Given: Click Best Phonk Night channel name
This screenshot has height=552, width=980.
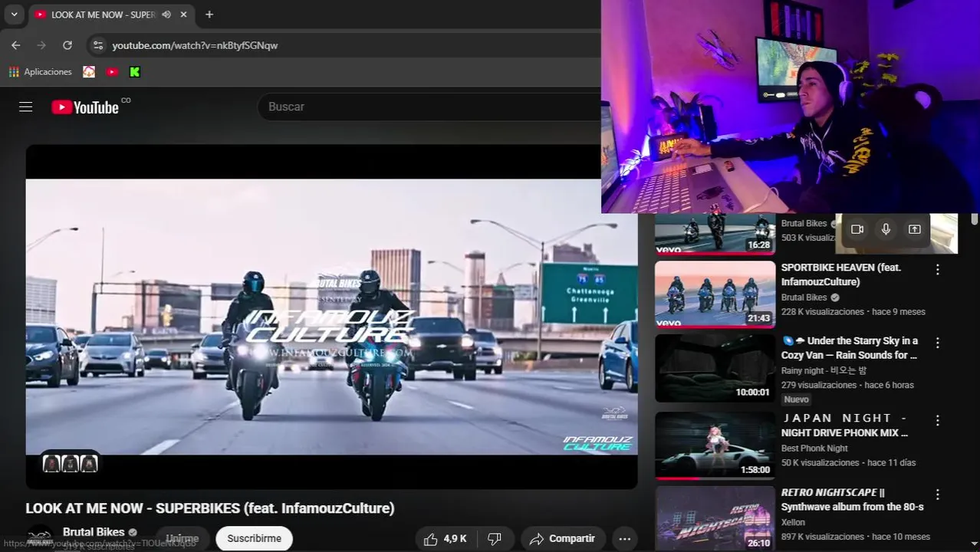Looking at the screenshot, I should tap(814, 449).
